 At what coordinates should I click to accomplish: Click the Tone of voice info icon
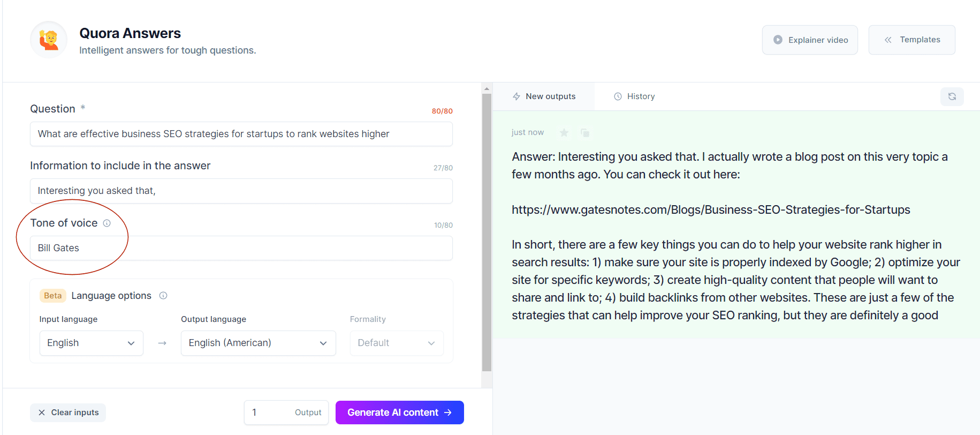point(107,223)
